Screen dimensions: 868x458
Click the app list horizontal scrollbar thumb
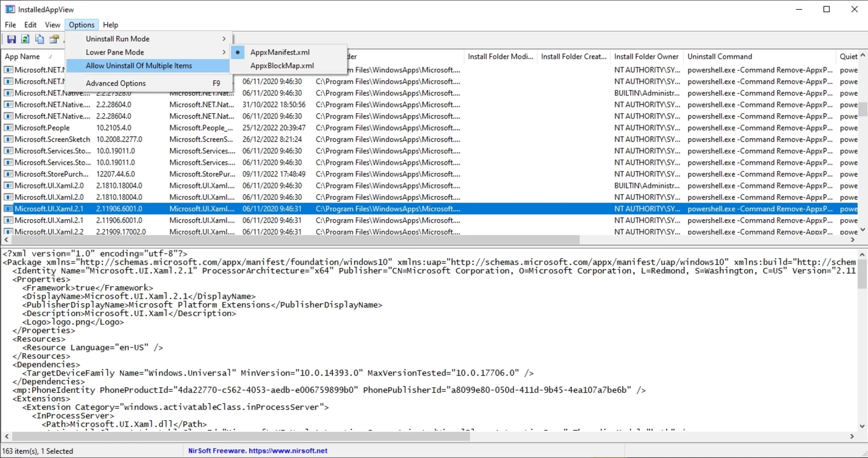tap(296, 240)
